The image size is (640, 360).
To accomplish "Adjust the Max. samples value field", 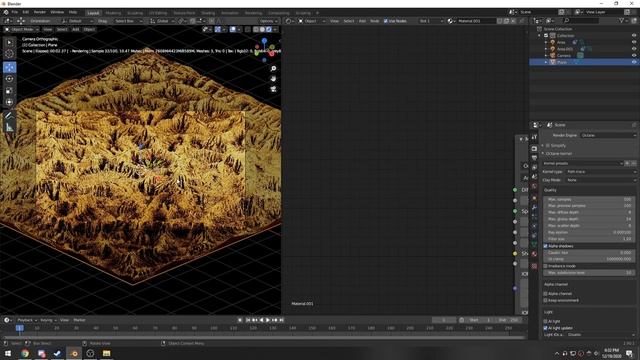I will click(589, 199).
